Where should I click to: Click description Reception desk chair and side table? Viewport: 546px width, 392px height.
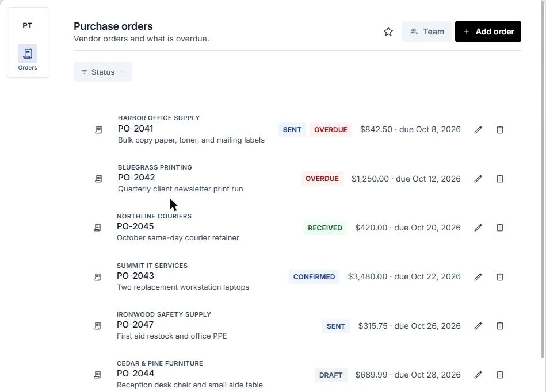tap(190, 385)
